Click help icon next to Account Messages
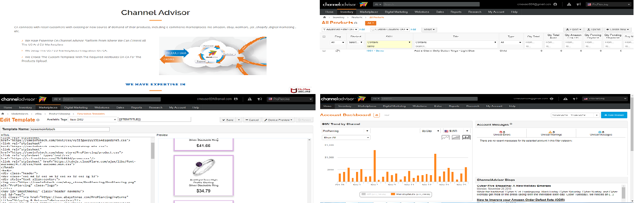The image size is (644, 203). point(511,124)
